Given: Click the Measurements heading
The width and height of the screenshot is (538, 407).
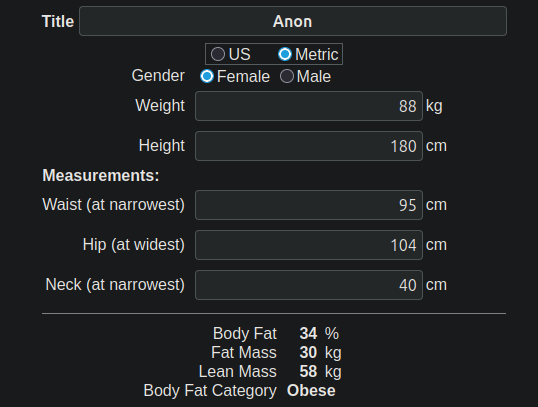Looking at the screenshot, I should pyautogui.click(x=101, y=175).
